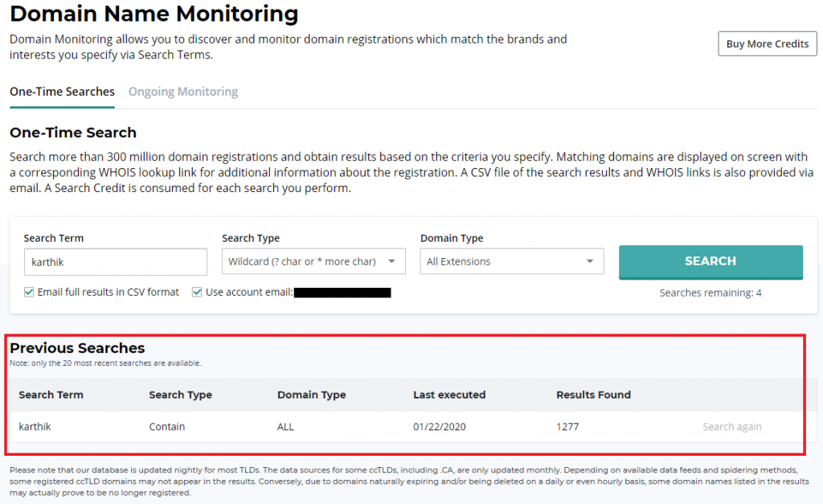Click the green SEARCH button
Viewport: 823px width, 504px height.
710,261
